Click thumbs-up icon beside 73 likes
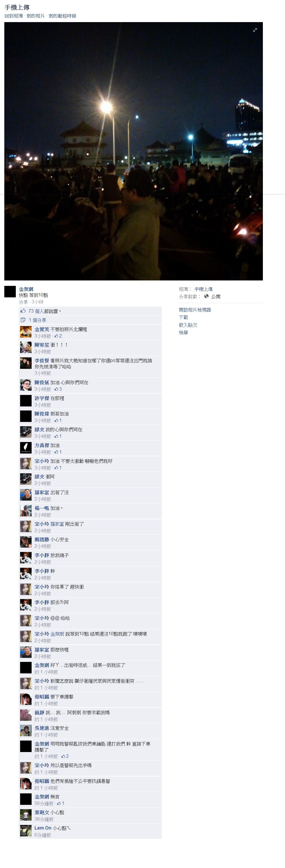 pos(23,311)
